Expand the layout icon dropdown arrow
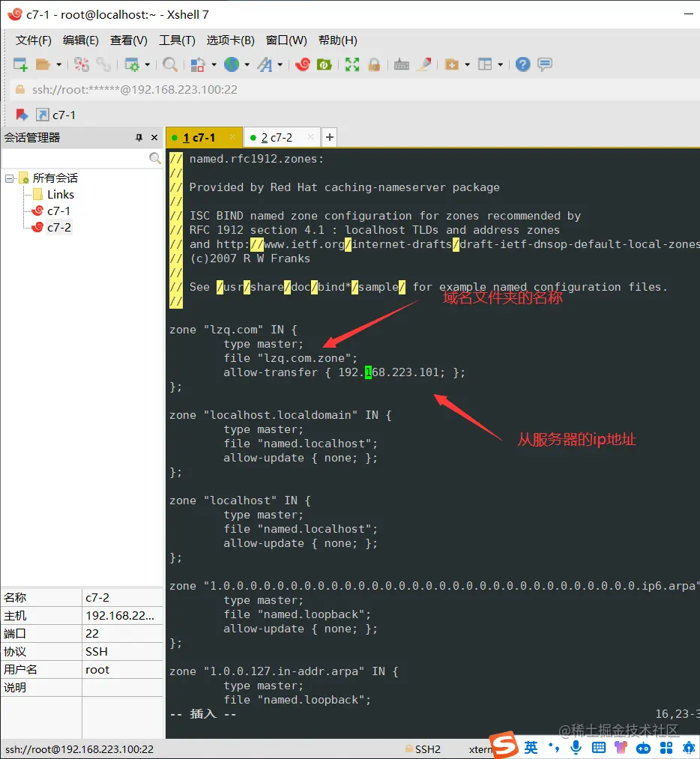 500,64
